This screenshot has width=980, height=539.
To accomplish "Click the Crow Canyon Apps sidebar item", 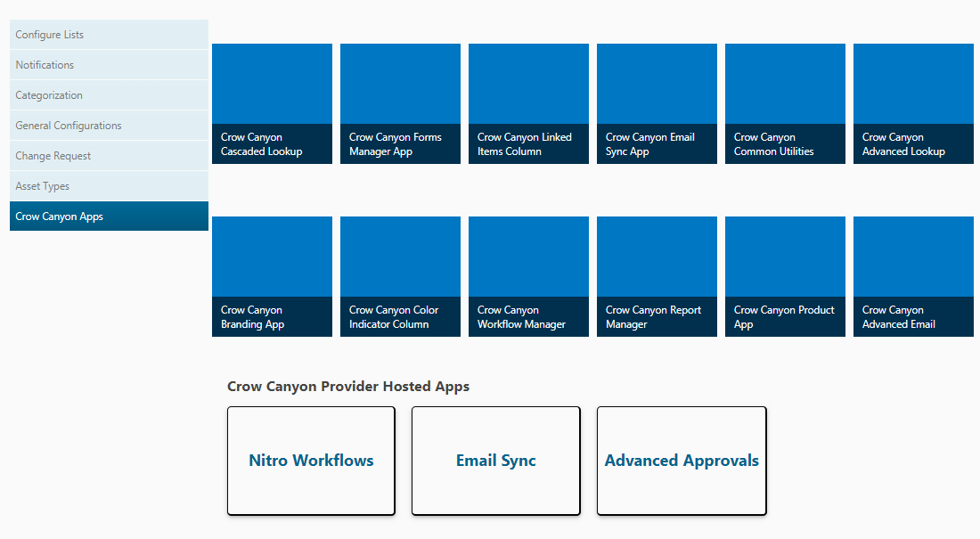I will pos(109,216).
